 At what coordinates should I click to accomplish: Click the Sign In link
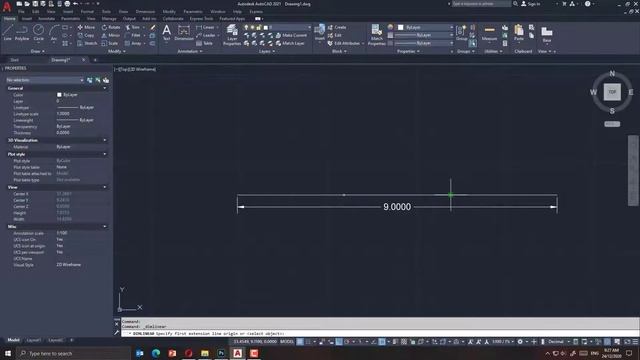(x=531, y=4)
